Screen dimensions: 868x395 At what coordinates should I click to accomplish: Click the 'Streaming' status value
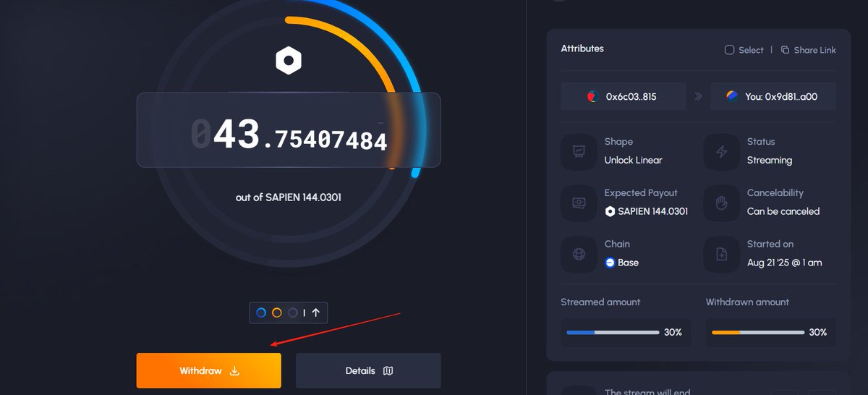770,160
